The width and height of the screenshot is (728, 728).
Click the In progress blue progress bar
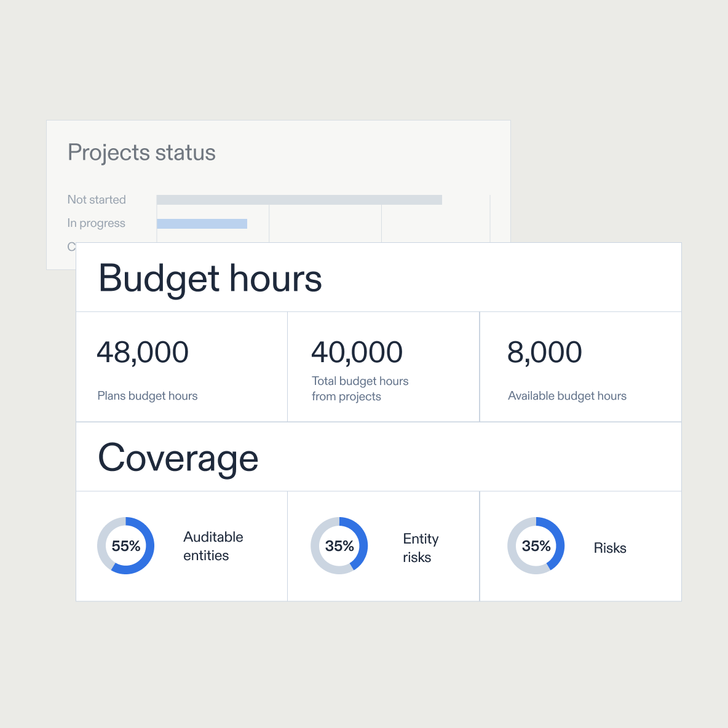(202, 223)
